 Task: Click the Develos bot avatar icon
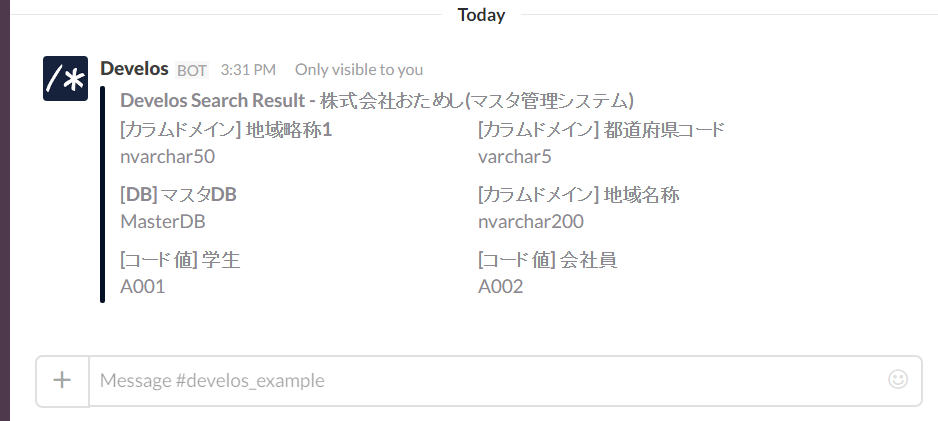(x=66, y=79)
